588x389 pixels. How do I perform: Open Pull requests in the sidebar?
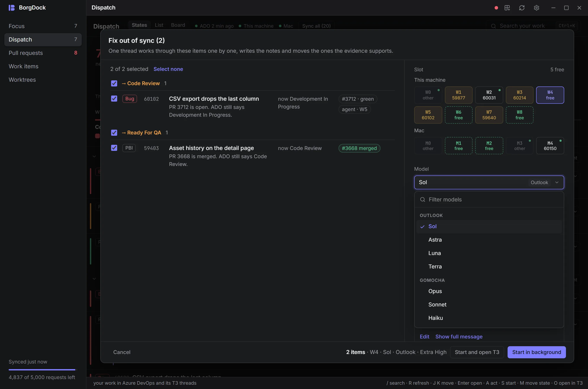(43, 53)
